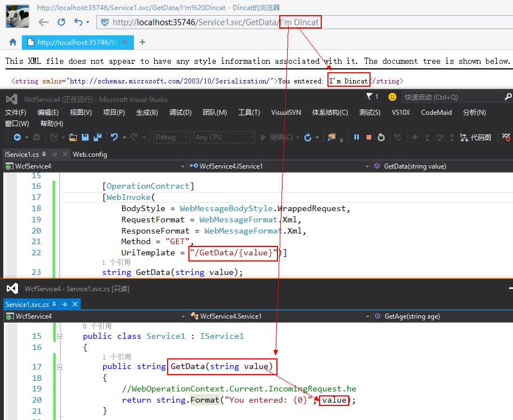The height and width of the screenshot is (420, 513).
Task: Close the IService1.cs tab
Action: 65,154
